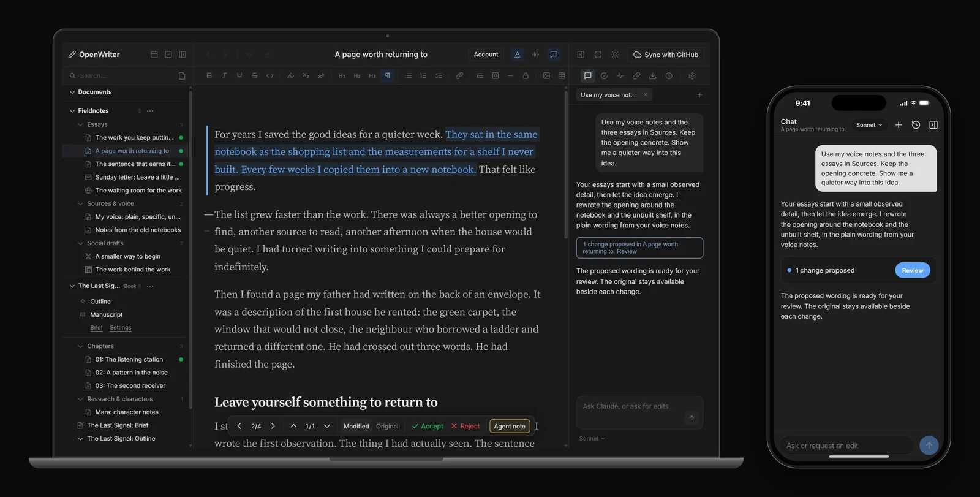
Task: Open chat history on the phone
Action: tap(916, 125)
